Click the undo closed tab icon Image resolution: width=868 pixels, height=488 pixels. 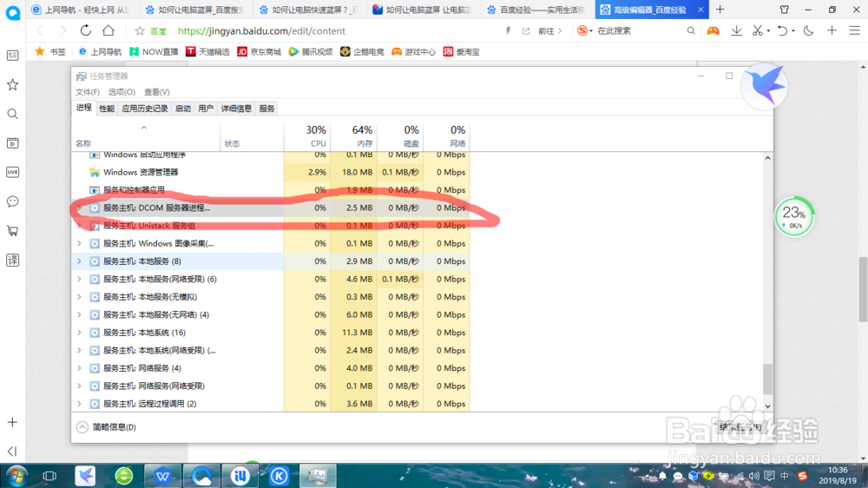782,31
